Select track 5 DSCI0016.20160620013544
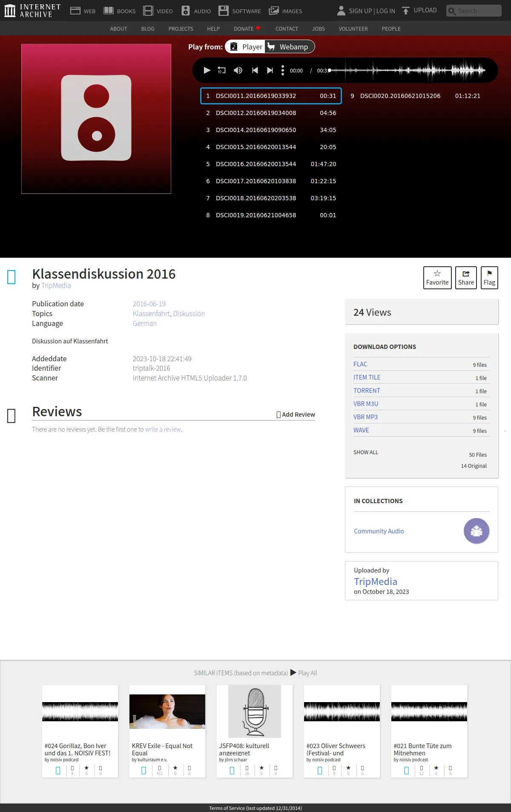Viewport: 511px width, 812px height. 271,164
